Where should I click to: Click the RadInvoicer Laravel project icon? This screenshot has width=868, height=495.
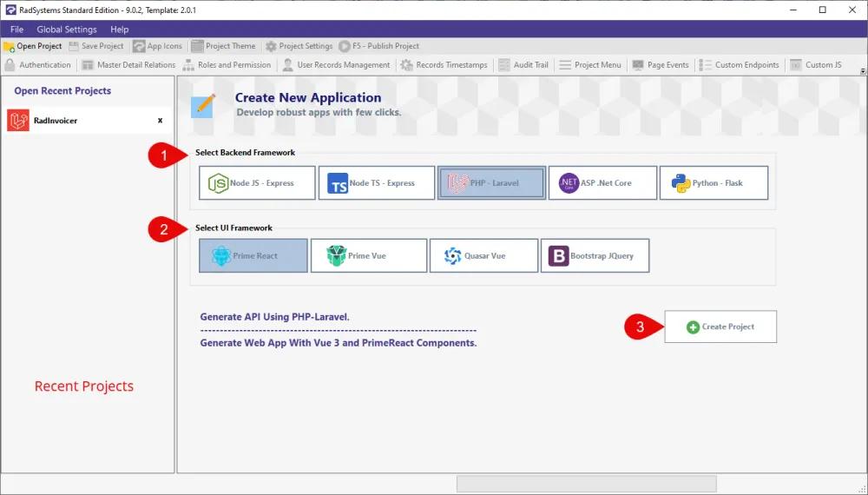[17, 120]
